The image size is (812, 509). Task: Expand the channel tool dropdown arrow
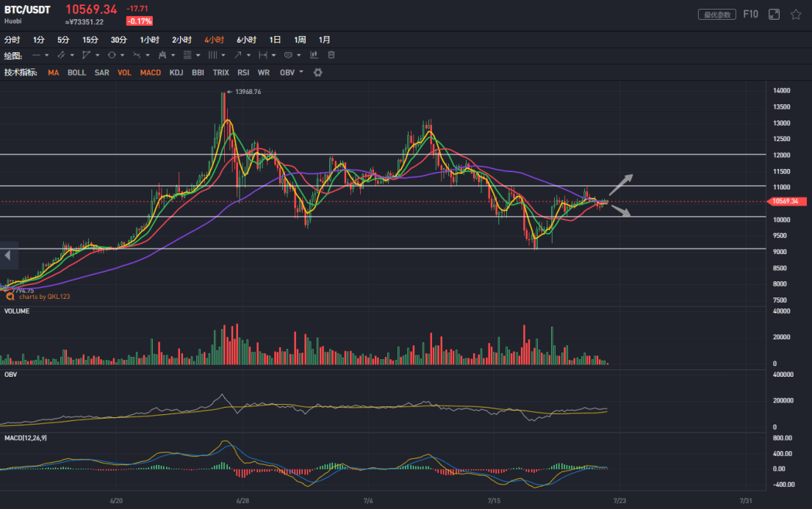tap(72, 55)
